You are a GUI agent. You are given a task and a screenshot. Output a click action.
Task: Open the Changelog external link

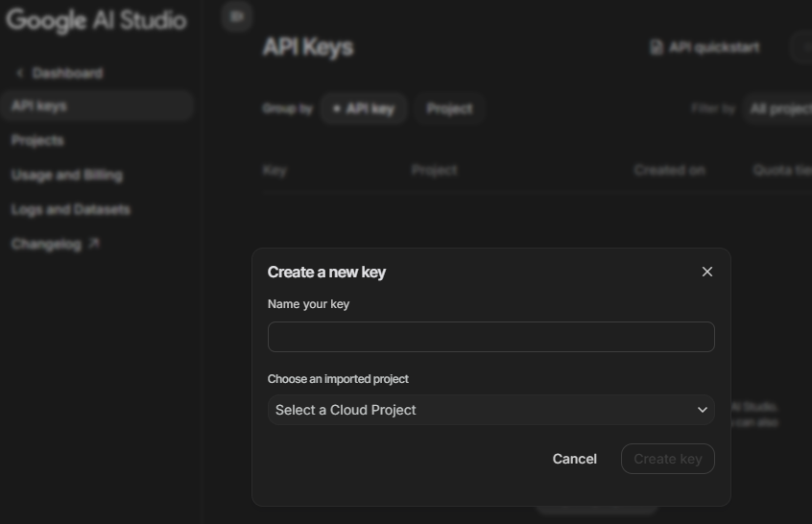(56, 244)
